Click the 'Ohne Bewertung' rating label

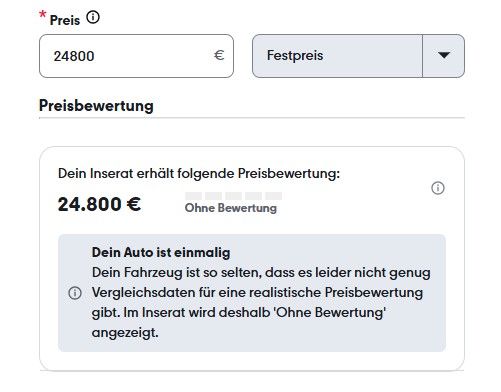[x=231, y=208]
